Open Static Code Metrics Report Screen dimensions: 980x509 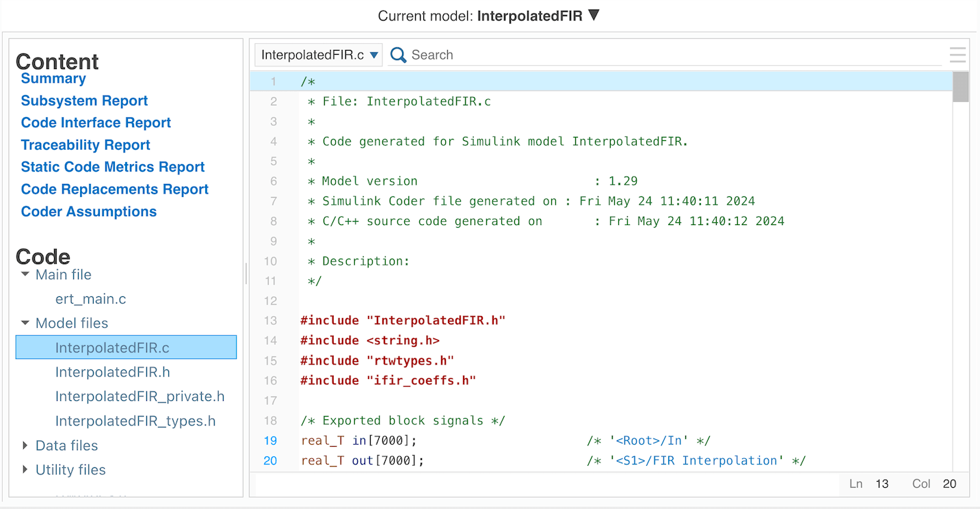[113, 167]
